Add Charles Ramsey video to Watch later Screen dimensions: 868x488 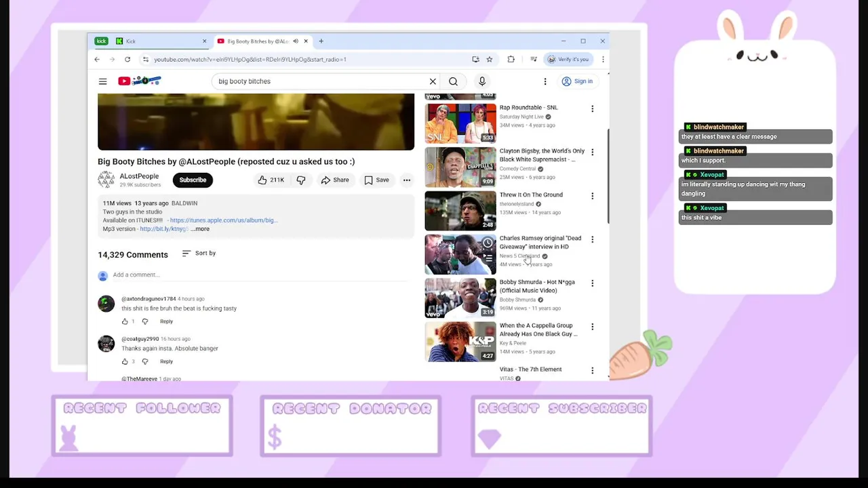[x=488, y=243]
